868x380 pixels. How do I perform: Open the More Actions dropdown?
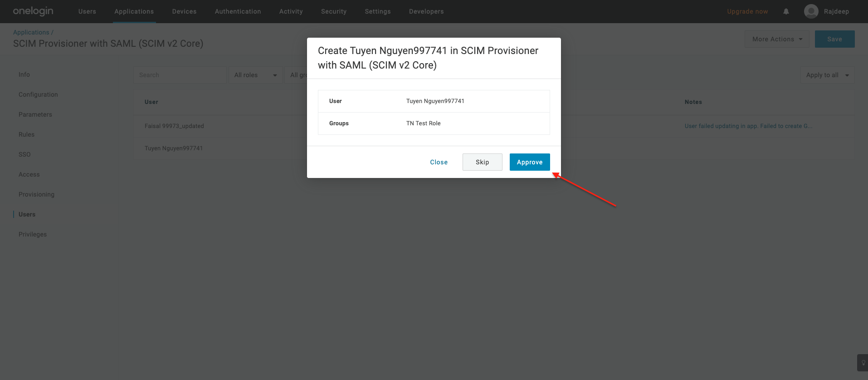coord(776,39)
